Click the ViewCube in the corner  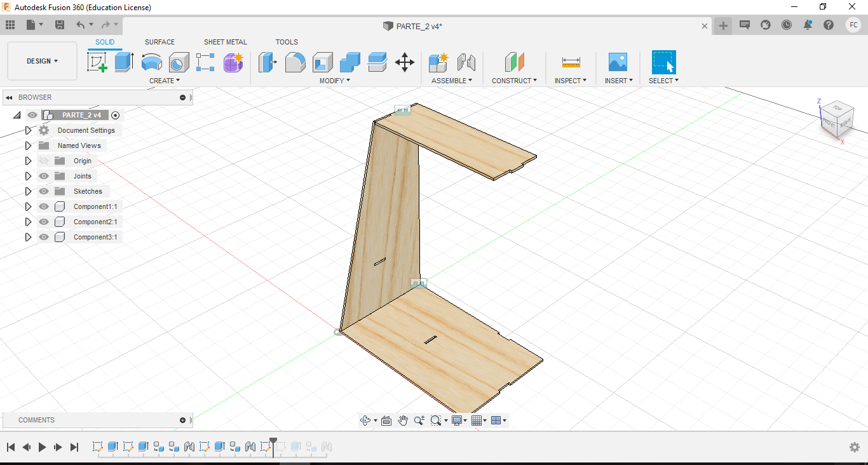[x=836, y=118]
